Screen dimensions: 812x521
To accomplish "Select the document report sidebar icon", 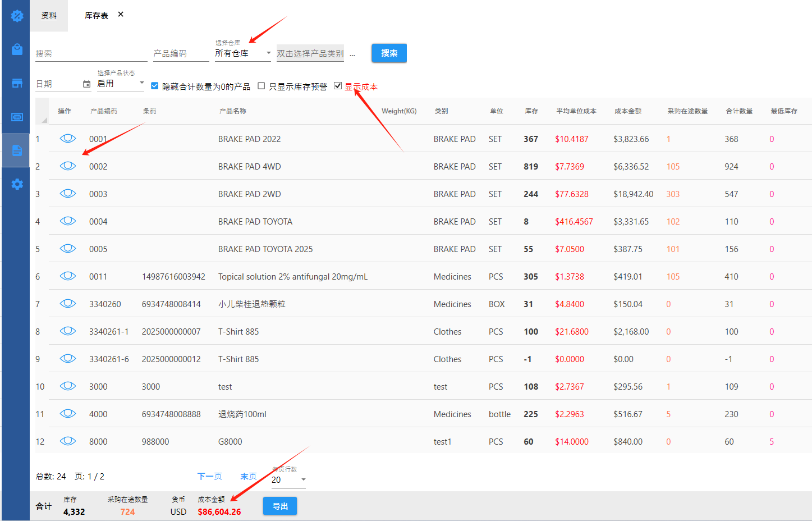I will pyautogui.click(x=17, y=150).
